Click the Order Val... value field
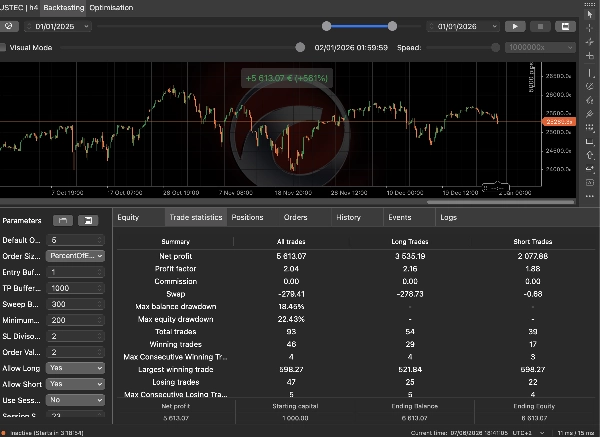 75,352
